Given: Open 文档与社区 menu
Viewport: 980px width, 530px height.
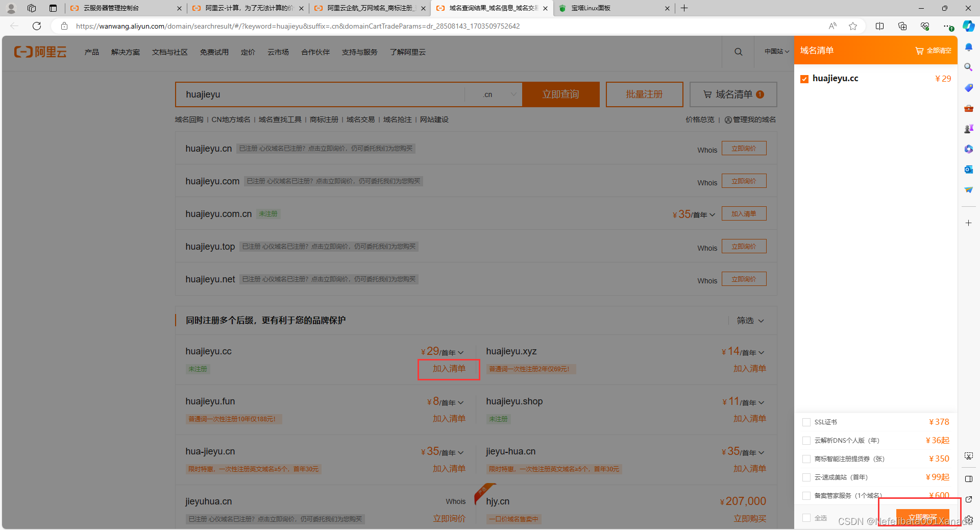Looking at the screenshot, I should pyautogui.click(x=169, y=52).
